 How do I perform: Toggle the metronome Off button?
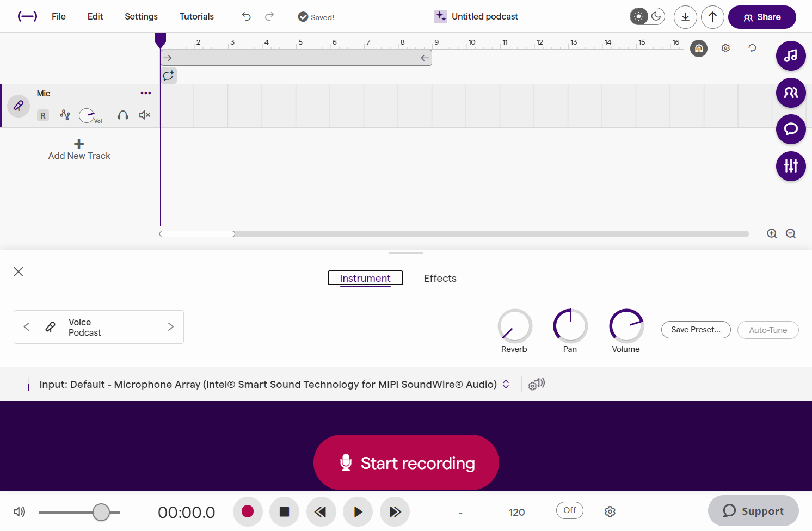(x=570, y=510)
